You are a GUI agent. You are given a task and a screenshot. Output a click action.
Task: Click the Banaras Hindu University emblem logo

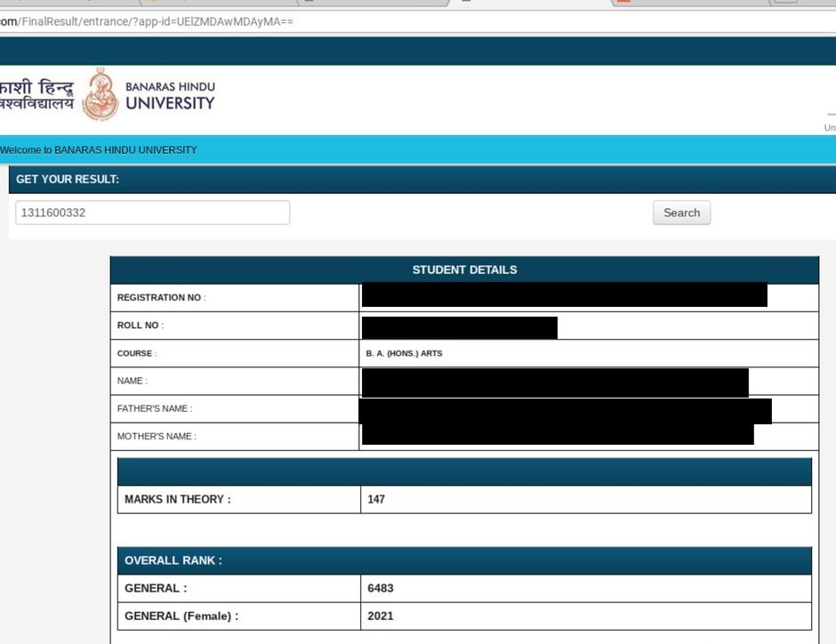point(100,94)
